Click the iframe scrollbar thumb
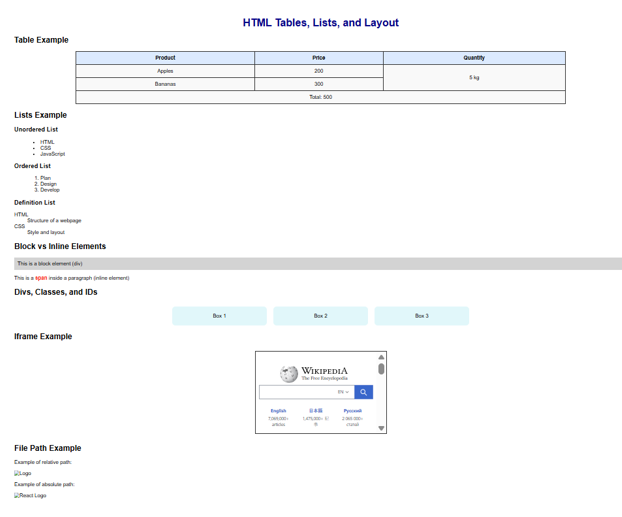 [x=381, y=369]
